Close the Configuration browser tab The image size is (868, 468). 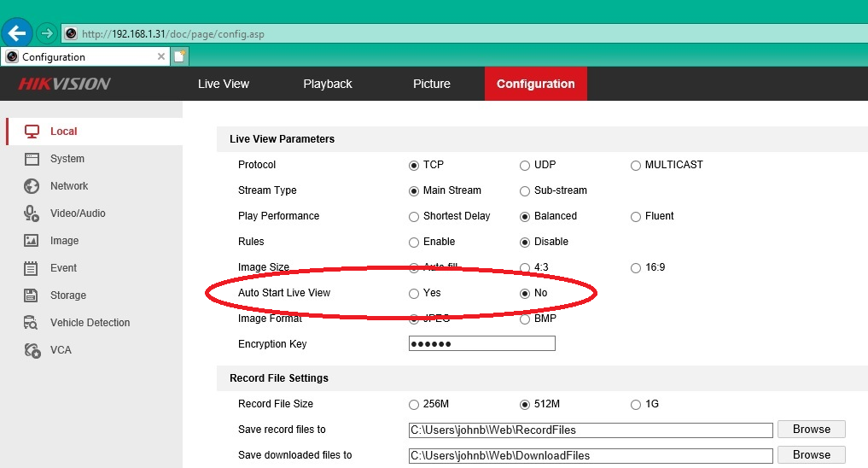(161, 57)
